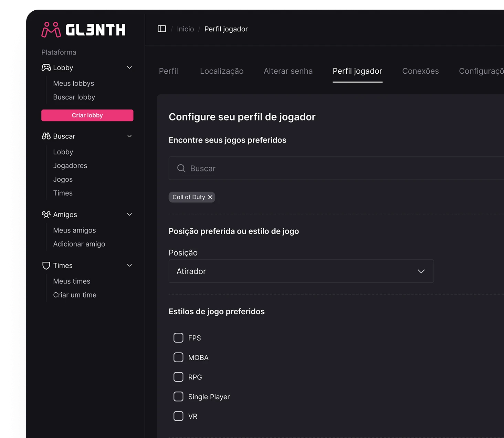The width and height of the screenshot is (504, 438).
Task: Open Meus amigos in sidebar
Action: click(x=74, y=230)
